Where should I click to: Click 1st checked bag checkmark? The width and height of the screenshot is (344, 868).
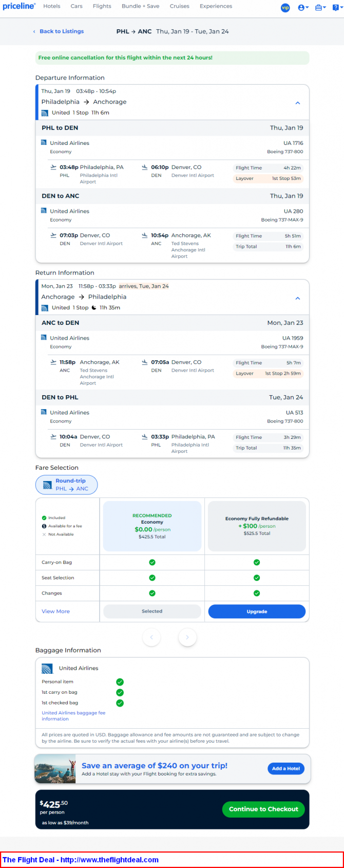click(x=120, y=703)
